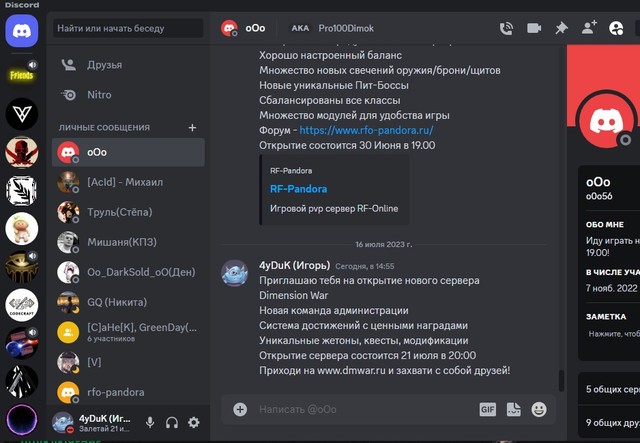The width and height of the screenshot is (640, 443).
Task: Add friends to this DM
Action: 589,28
